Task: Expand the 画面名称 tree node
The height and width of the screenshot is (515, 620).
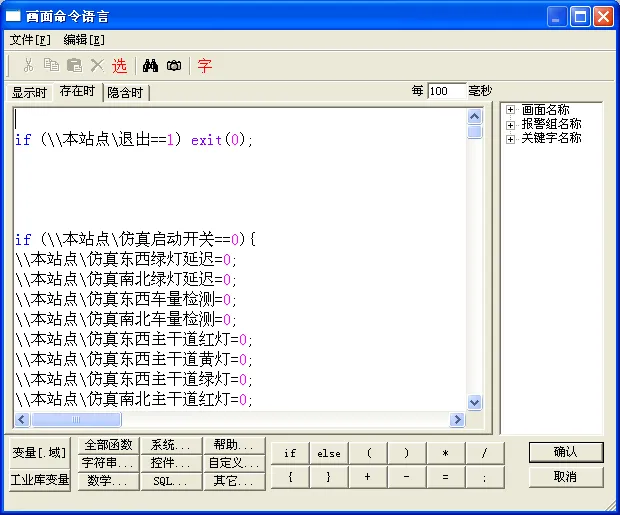Action: (510, 110)
